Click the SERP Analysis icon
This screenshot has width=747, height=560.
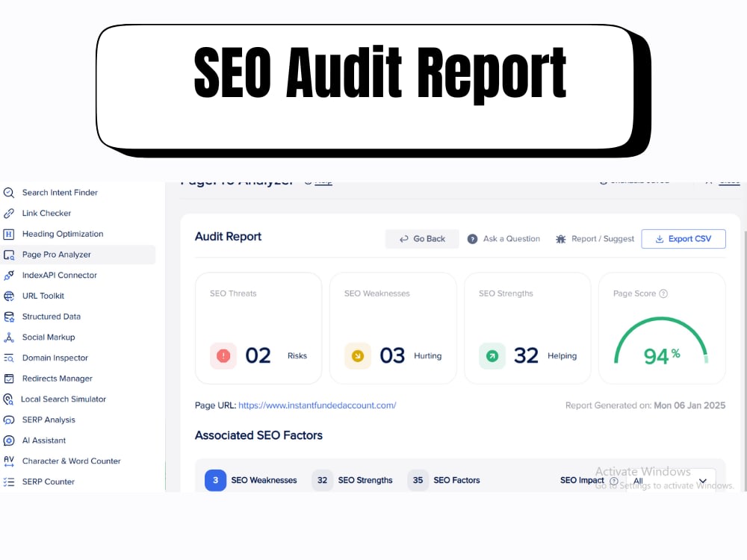[8, 420]
